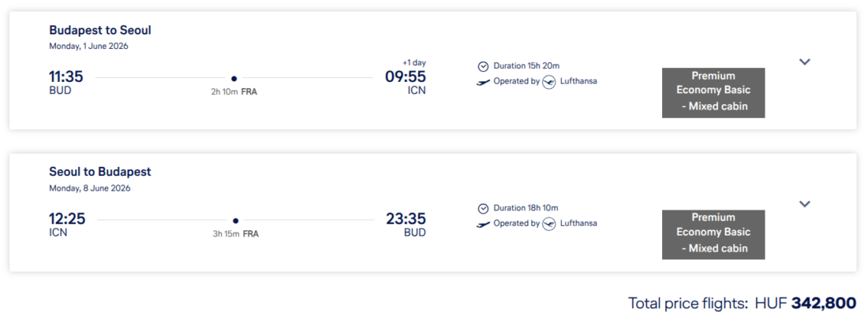Click the Budapest to Seoul heading
868x316 pixels.
100,31
